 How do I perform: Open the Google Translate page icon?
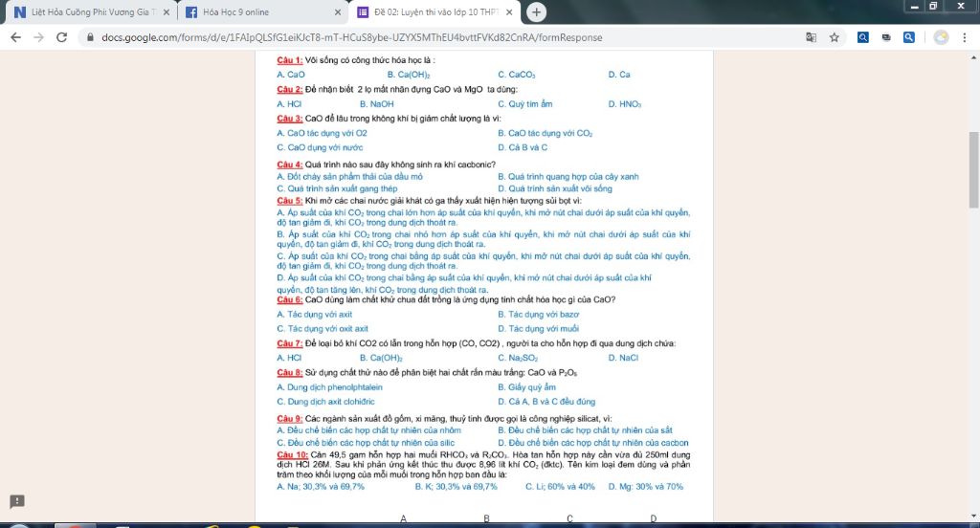[811, 37]
